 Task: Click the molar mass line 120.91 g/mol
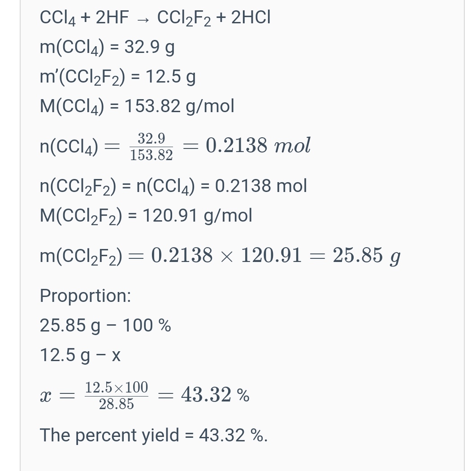(x=146, y=216)
